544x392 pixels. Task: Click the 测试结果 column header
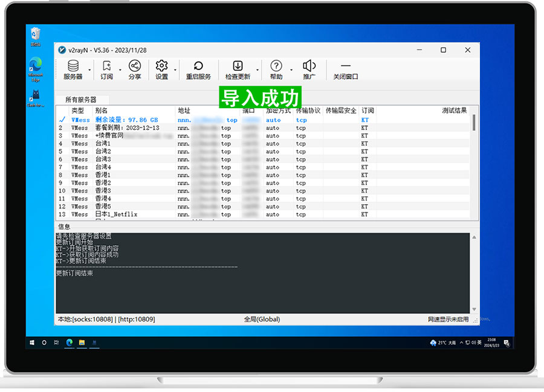(x=454, y=111)
